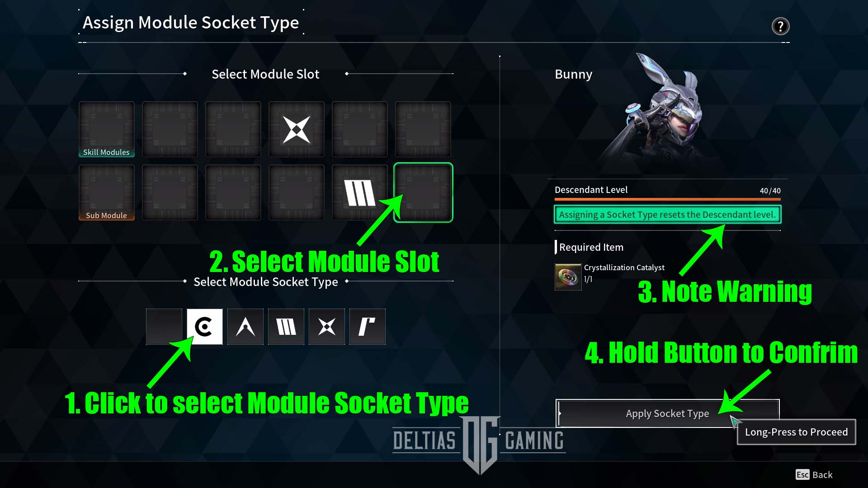868x488 pixels.
Task: Toggle the socket type warning message
Action: pyautogui.click(x=666, y=214)
